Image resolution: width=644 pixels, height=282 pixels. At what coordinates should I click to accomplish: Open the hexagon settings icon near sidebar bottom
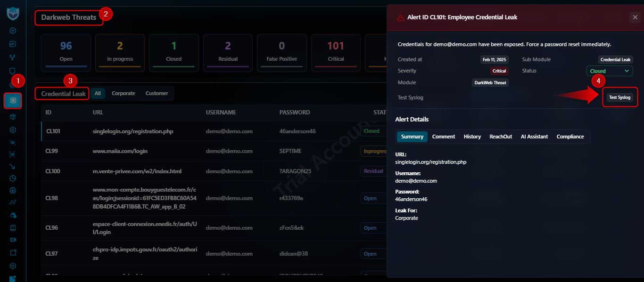(x=13, y=266)
